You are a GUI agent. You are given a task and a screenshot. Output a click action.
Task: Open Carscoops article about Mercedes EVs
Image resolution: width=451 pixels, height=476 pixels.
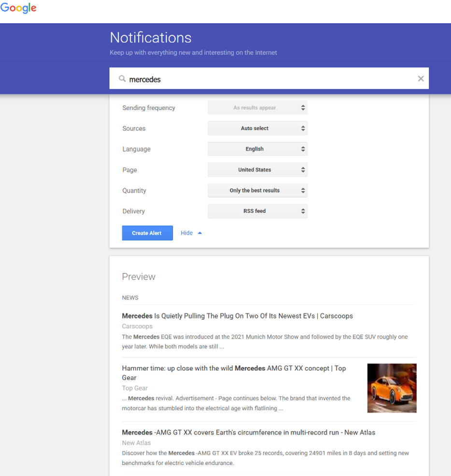tap(237, 316)
